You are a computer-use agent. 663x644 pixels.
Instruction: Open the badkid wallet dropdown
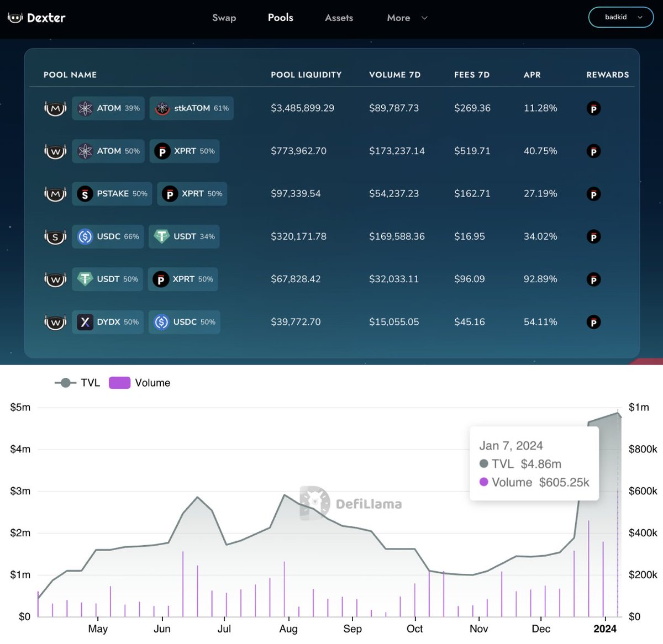tap(621, 17)
